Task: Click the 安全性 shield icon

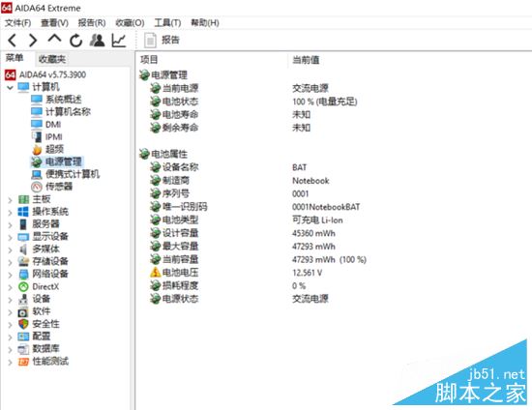Action: click(23, 324)
